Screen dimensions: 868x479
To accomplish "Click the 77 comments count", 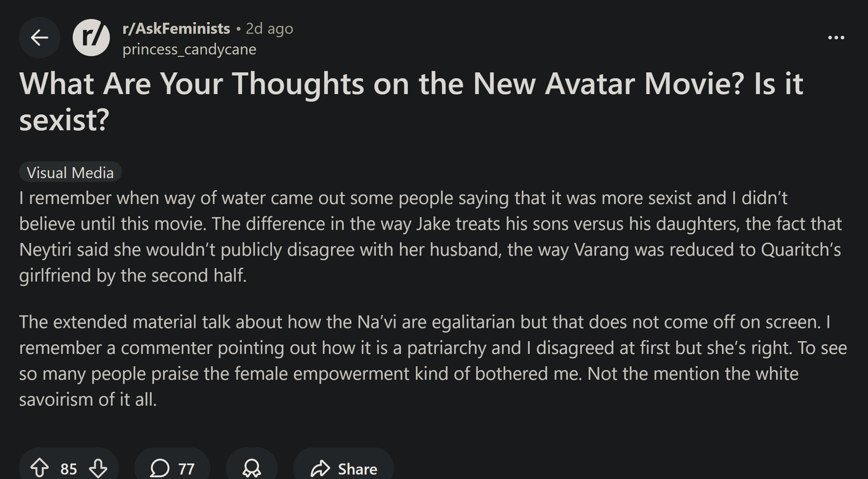I will pos(186,469).
